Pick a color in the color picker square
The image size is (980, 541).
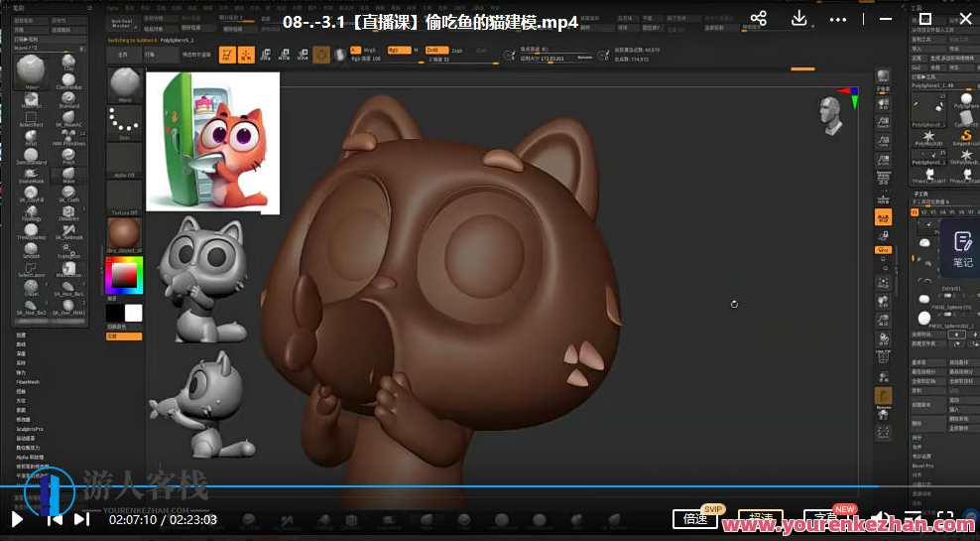[124, 275]
